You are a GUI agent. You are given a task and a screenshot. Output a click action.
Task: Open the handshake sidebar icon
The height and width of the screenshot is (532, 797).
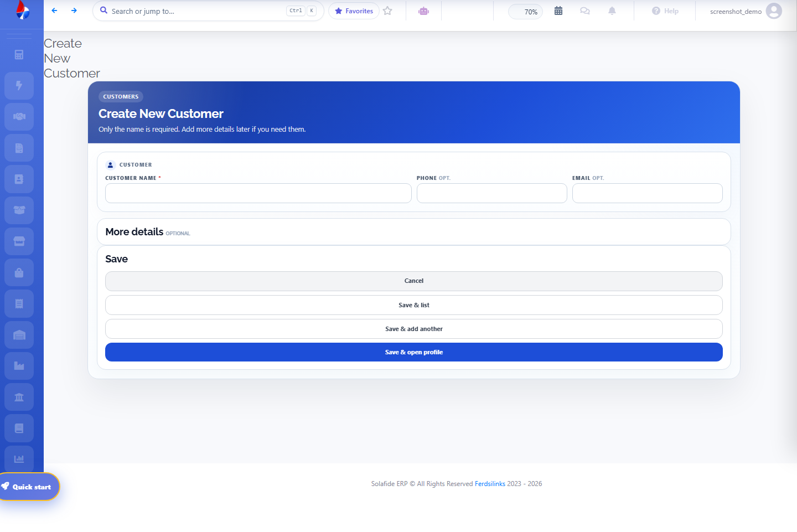[x=19, y=117]
